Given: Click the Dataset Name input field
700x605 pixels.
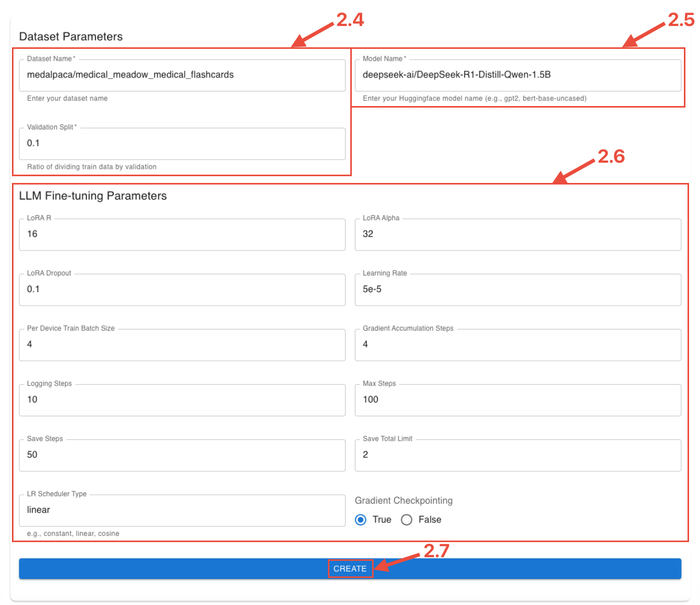Looking at the screenshot, I should [182, 75].
